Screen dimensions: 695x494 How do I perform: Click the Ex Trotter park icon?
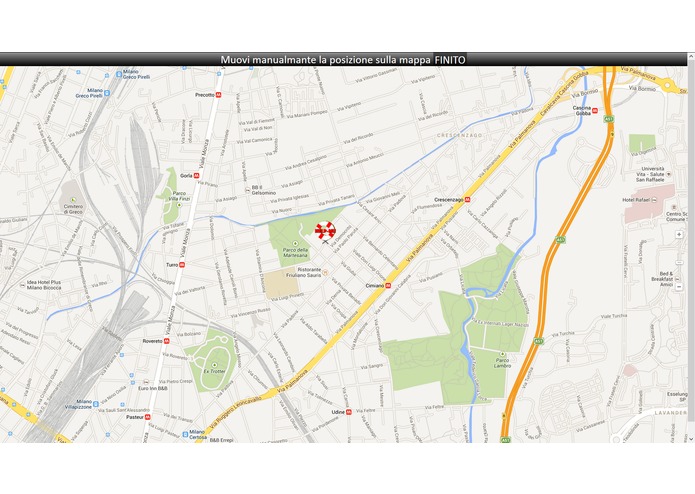pos(215,365)
